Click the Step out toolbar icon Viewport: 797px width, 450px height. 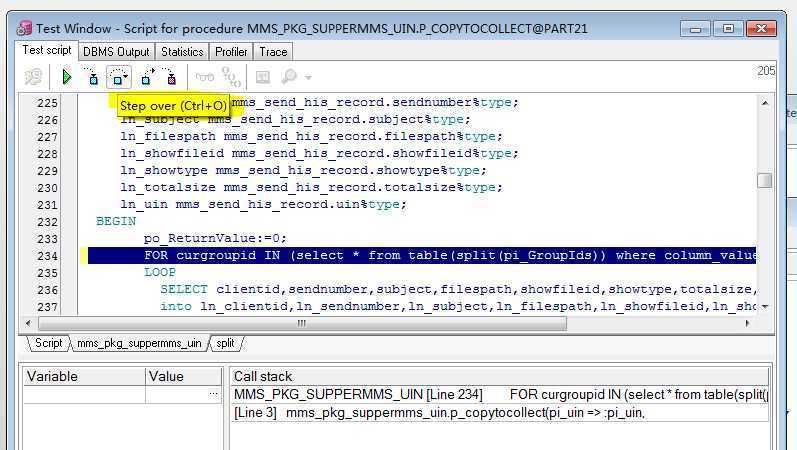click(x=147, y=77)
